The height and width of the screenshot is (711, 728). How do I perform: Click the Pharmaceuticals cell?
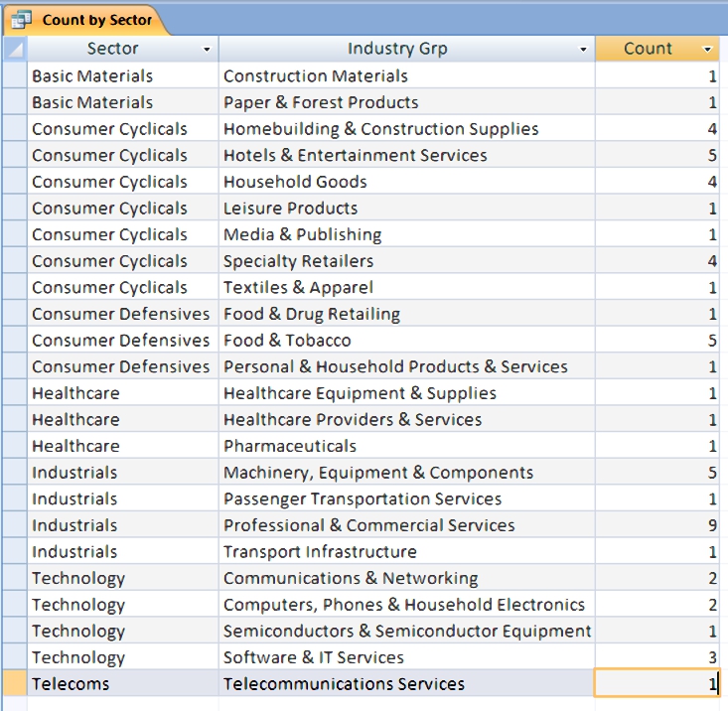[x=407, y=446]
